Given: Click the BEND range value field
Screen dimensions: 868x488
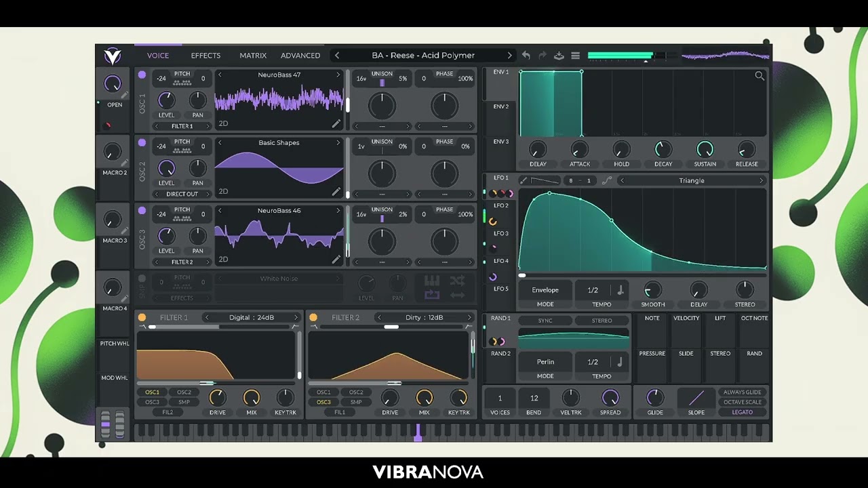Looking at the screenshot, I should [534, 398].
